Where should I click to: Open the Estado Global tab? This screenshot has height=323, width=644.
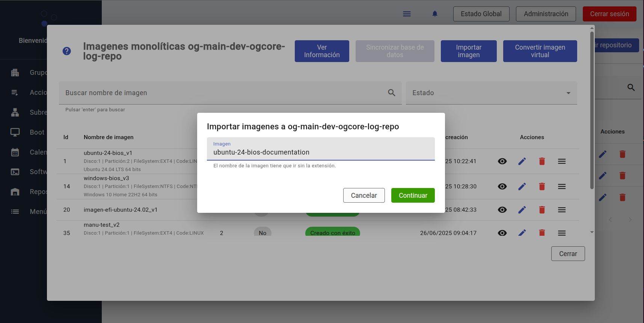(481, 14)
